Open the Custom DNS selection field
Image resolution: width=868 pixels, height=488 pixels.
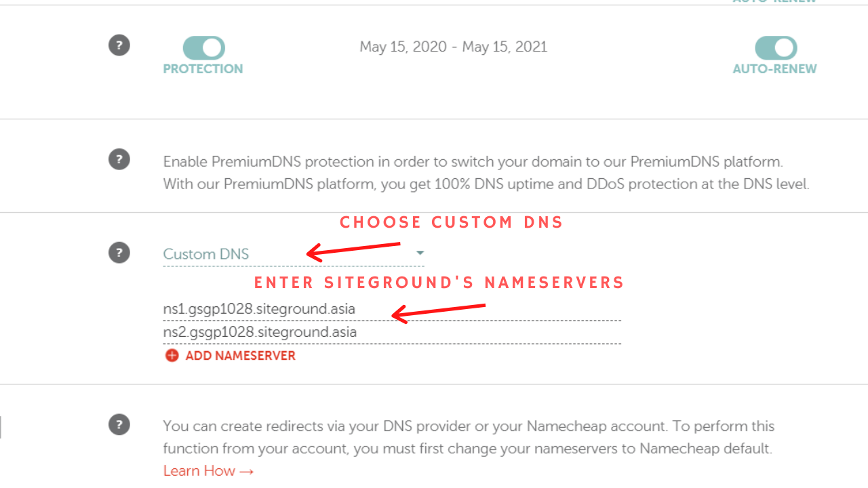[x=294, y=254]
